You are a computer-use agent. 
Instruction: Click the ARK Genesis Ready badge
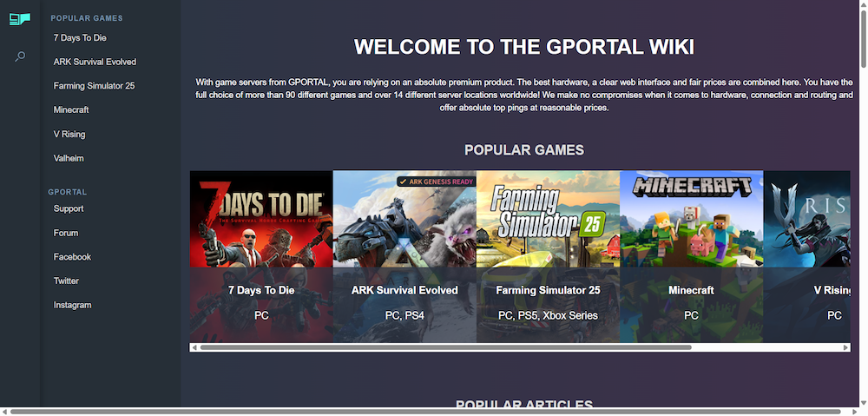coord(436,182)
